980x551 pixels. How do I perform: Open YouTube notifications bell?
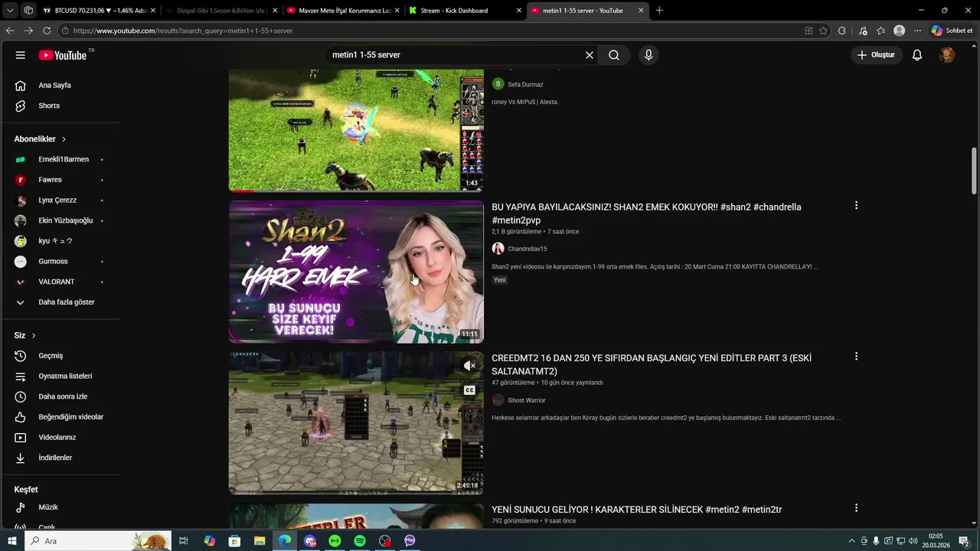click(917, 55)
